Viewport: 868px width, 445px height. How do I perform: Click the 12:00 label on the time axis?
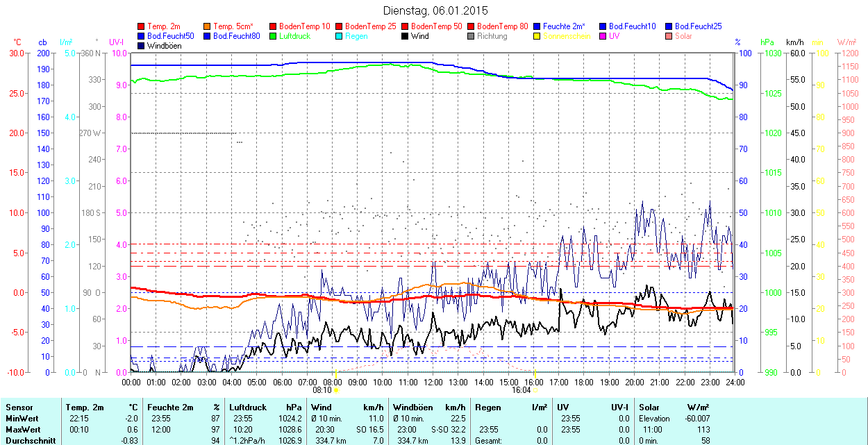(433, 382)
